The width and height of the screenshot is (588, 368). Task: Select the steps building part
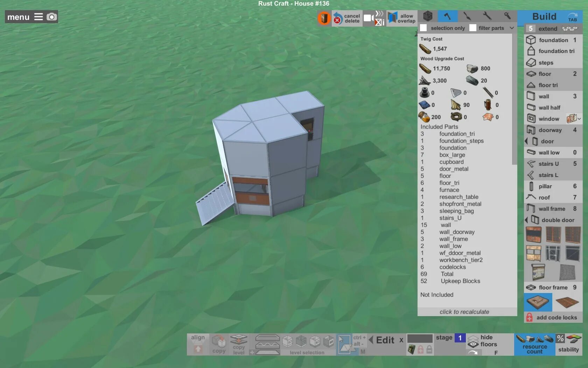coord(553,63)
